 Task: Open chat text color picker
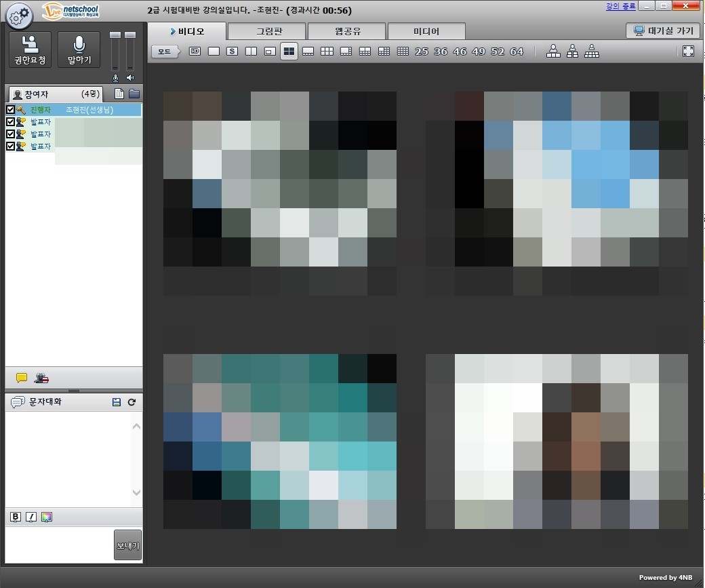pos(46,517)
